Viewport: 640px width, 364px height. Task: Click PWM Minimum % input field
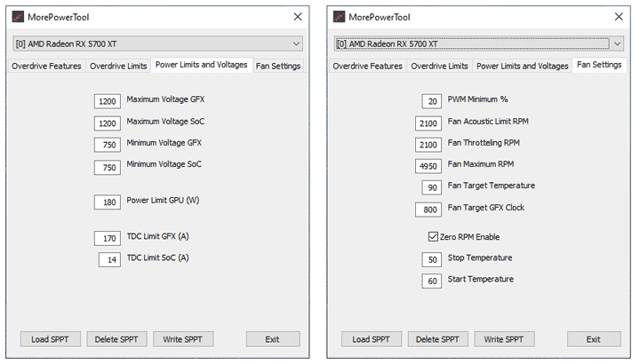point(432,101)
